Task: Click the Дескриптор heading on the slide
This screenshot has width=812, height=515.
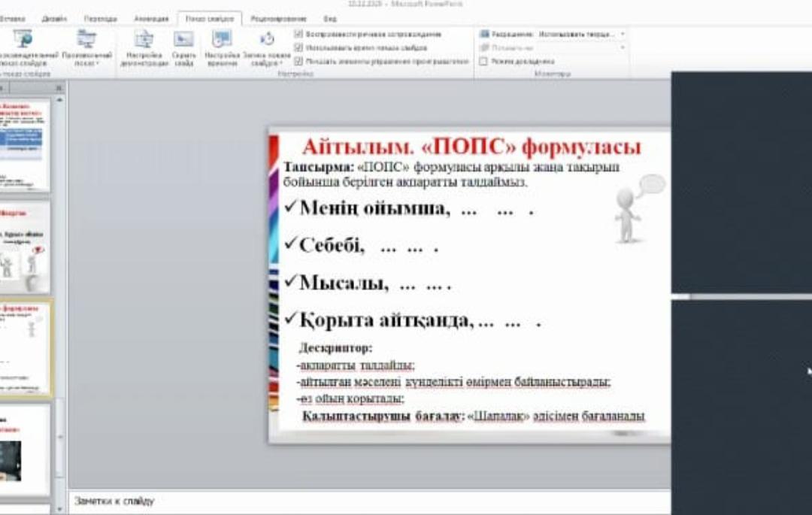Action: [335, 348]
